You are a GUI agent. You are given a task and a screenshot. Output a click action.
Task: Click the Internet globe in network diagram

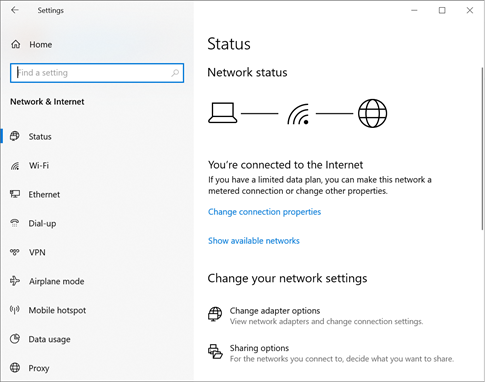click(x=372, y=113)
